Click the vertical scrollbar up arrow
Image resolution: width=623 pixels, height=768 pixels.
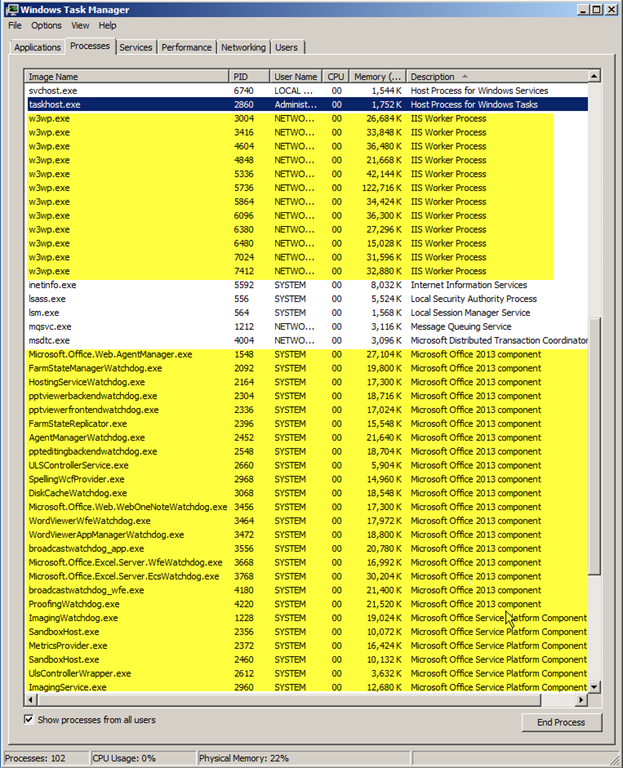(594, 76)
